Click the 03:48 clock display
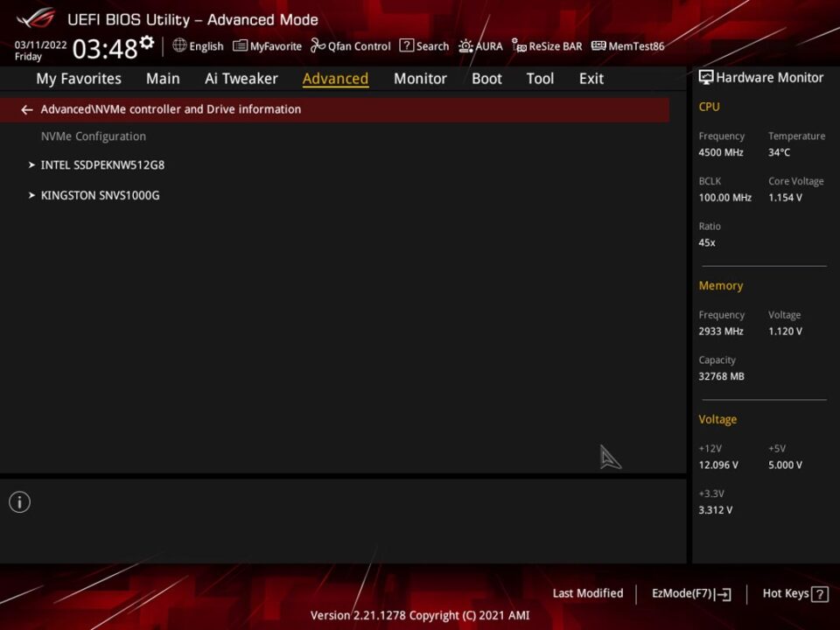Viewport: 840px width, 630px height. 105,49
